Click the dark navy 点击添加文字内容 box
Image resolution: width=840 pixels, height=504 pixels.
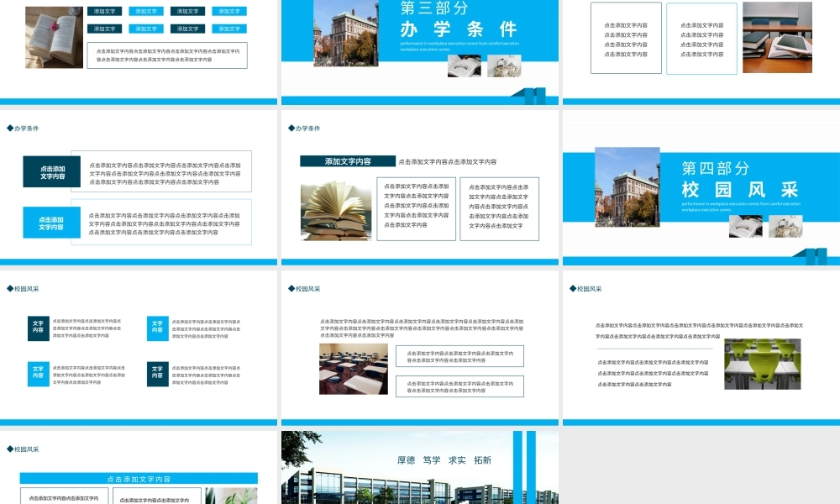pyautogui.click(x=51, y=171)
